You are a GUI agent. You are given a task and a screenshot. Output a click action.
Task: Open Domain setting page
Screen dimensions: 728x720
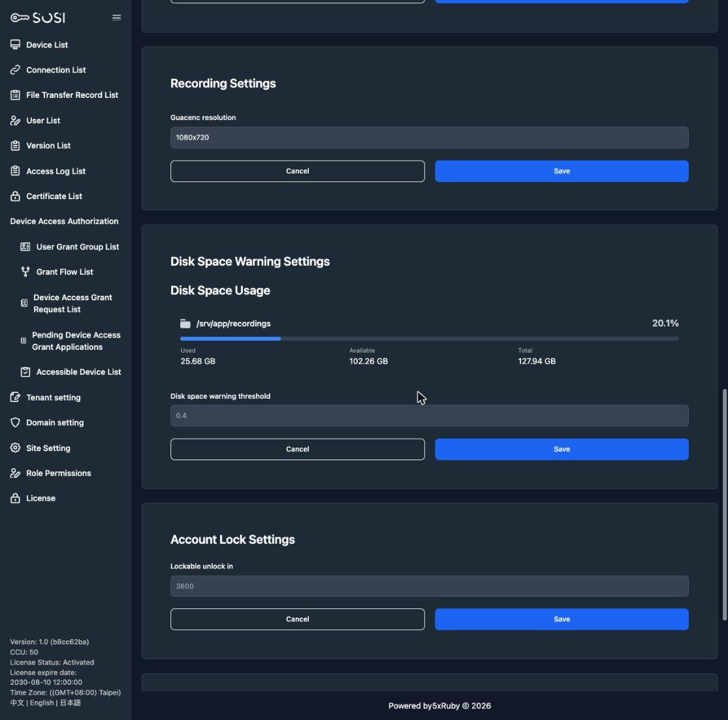pyautogui.click(x=55, y=422)
